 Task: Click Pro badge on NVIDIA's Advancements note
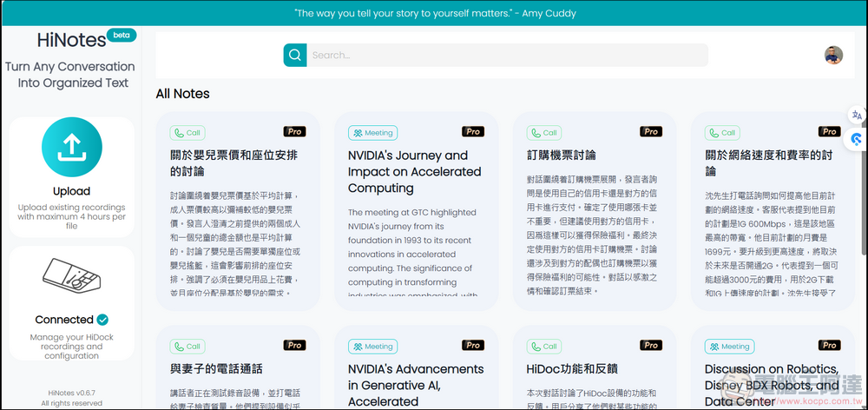pyautogui.click(x=473, y=345)
